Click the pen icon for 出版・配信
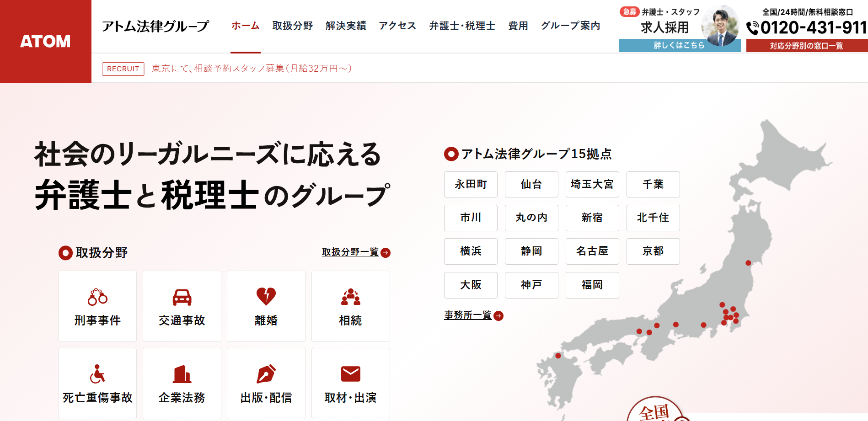 pos(266,374)
